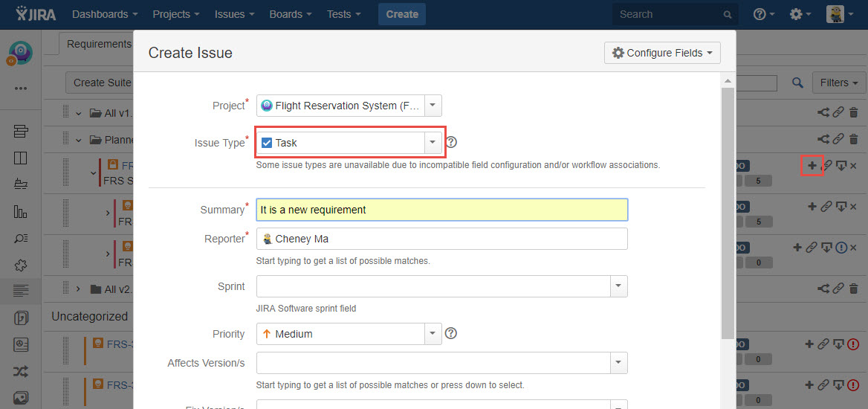The height and width of the screenshot is (409, 868).
Task: Expand the Sprint field dropdown arrow
Action: pyautogui.click(x=618, y=286)
